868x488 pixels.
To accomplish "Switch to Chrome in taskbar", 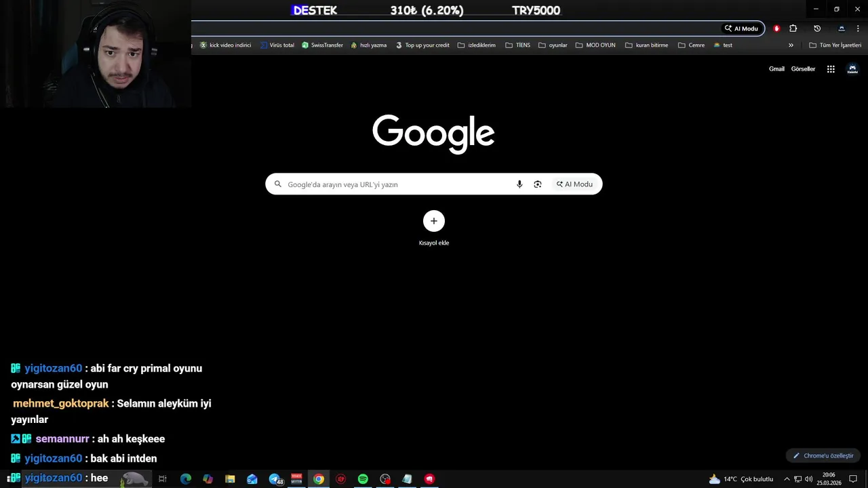I will pyautogui.click(x=319, y=479).
